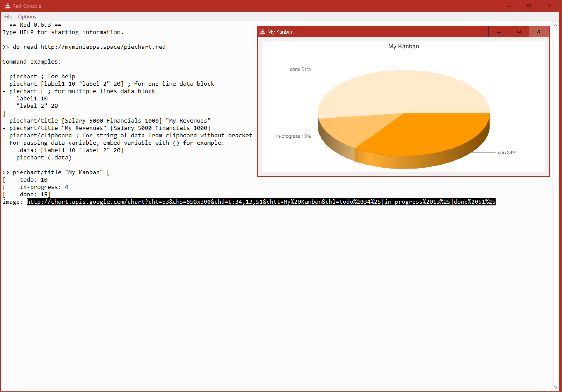Click the Red Console app icon
Screen dimensions: 562x392
[x=8, y=6]
